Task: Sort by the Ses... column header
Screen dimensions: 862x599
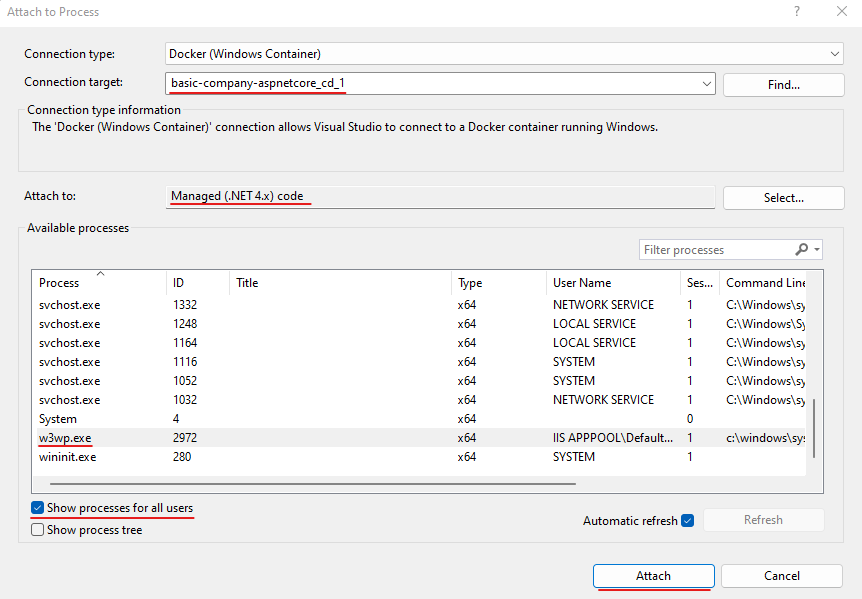Action: click(700, 283)
